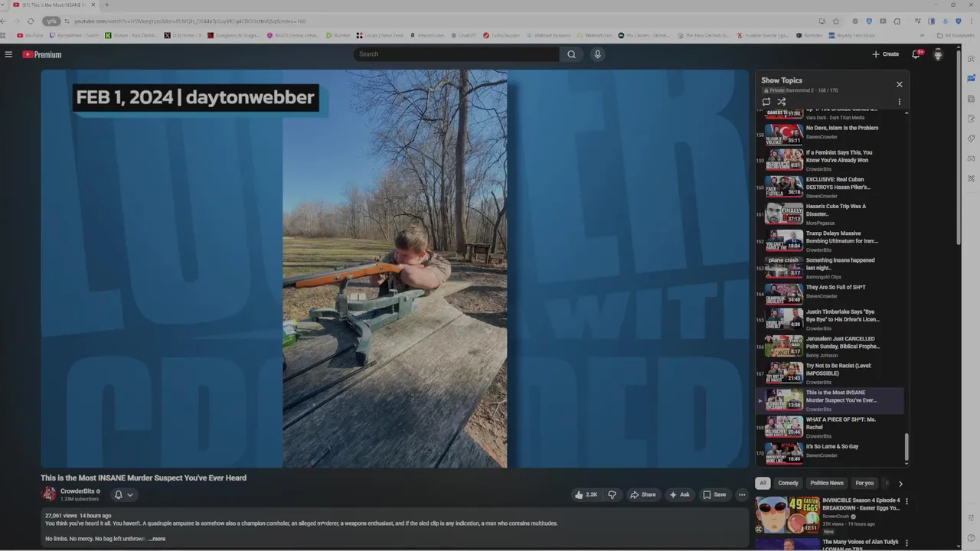Open the notifications bell in header

pos(916,54)
